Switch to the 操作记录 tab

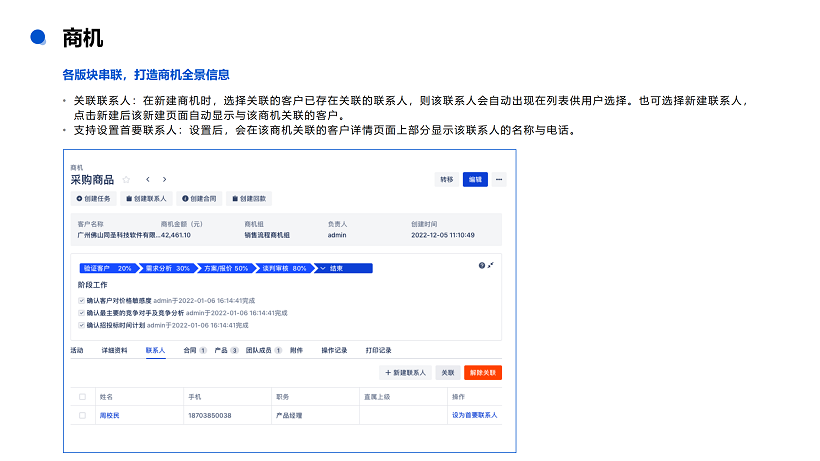pos(334,350)
